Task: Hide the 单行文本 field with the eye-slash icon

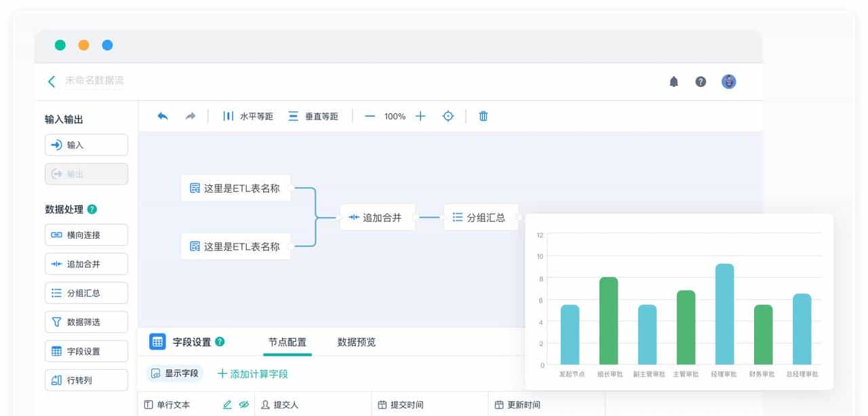Action: coord(244,403)
